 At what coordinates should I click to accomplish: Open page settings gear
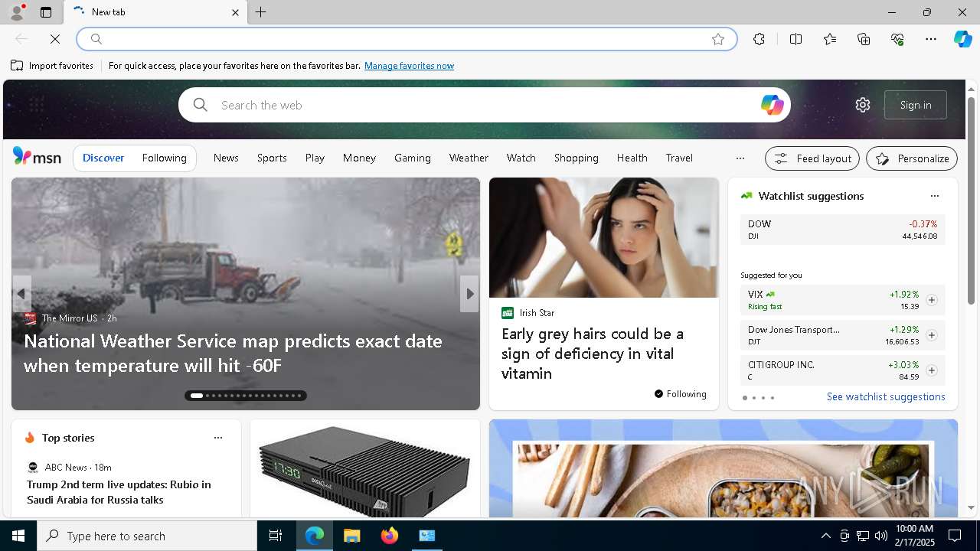[x=863, y=105]
